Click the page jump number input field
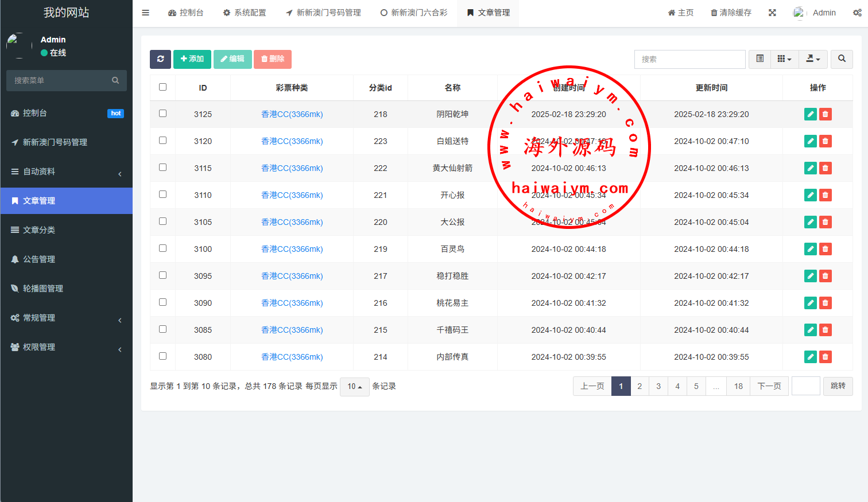Image resolution: width=868 pixels, height=502 pixels. (x=805, y=386)
